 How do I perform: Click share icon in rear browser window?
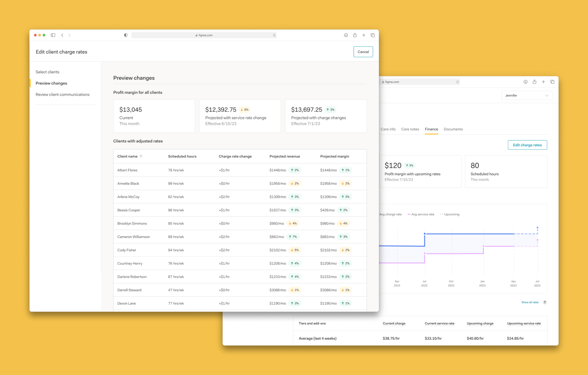[x=535, y=82]
